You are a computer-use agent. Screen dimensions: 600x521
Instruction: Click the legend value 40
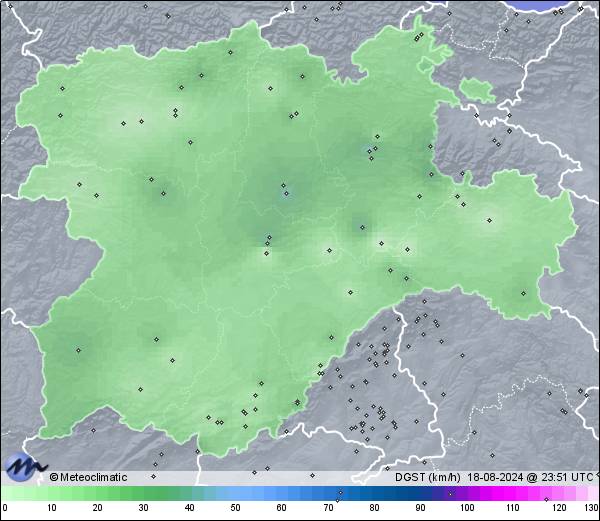(x=190, y=508)
